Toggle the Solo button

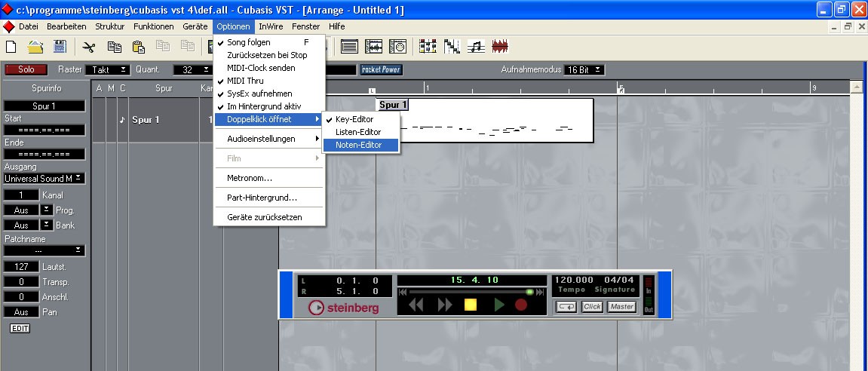[x=26, y=70]
